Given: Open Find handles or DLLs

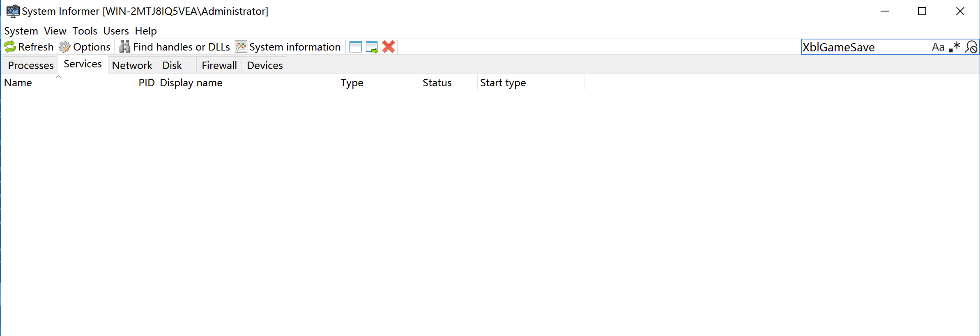Looking at the screenshot, I should point(175,47).
